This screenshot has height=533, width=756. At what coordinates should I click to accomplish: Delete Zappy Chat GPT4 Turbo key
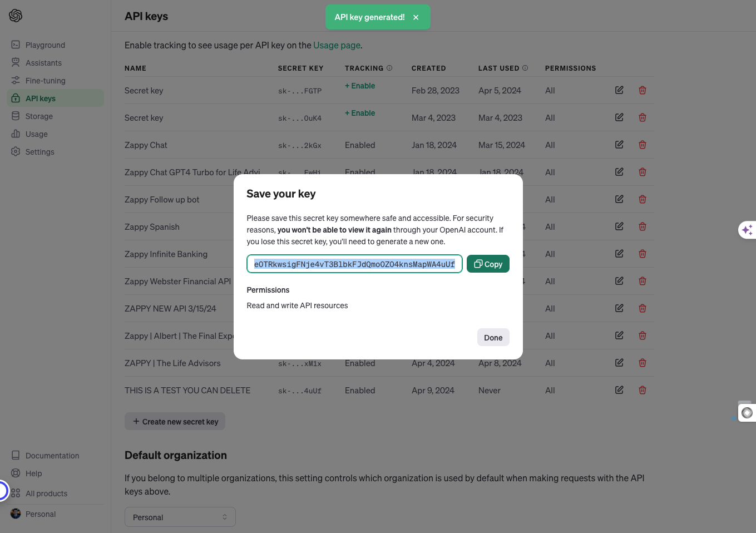pos(643,172)
